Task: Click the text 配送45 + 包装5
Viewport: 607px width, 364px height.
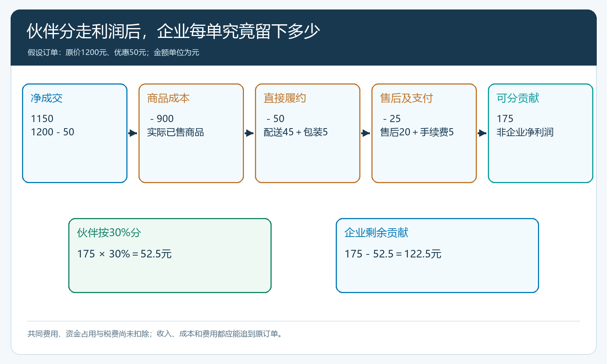Action: click(x=296, y=132)
